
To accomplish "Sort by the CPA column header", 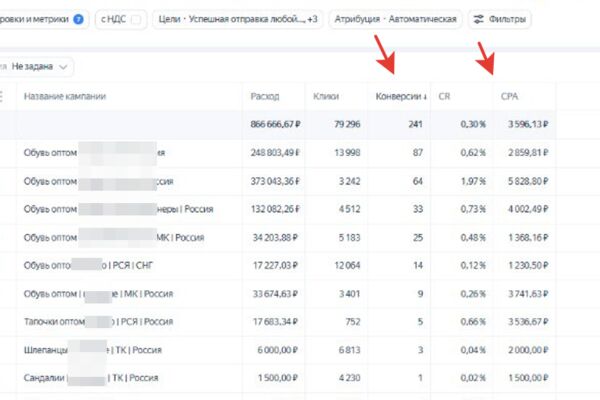I will 509,96.
